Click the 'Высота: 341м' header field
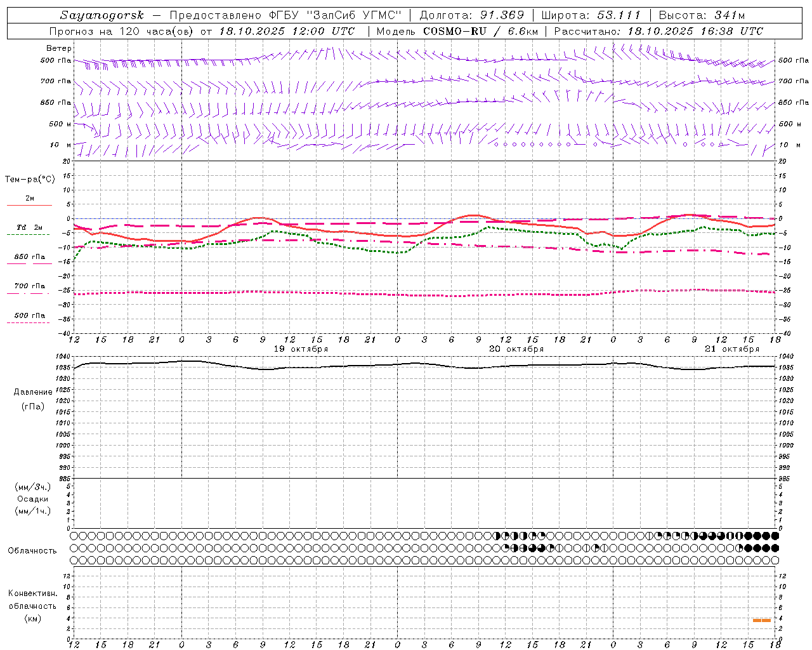The image size is (812, 650). [702, 15]
